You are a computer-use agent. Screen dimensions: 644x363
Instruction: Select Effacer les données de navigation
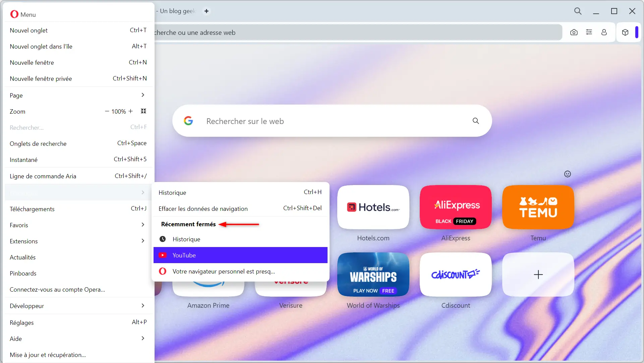point(240,208)
